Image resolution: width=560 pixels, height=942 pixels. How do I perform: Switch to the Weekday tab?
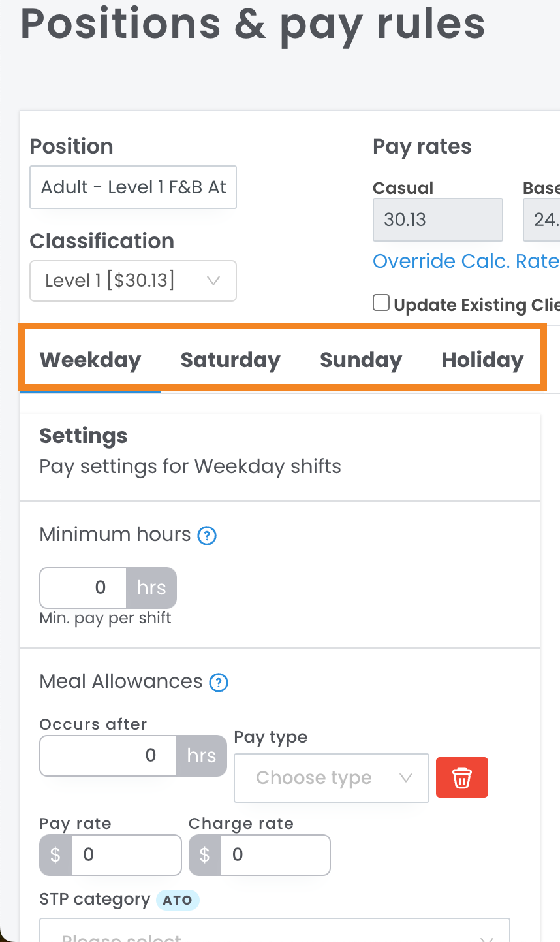click(90, 360)
